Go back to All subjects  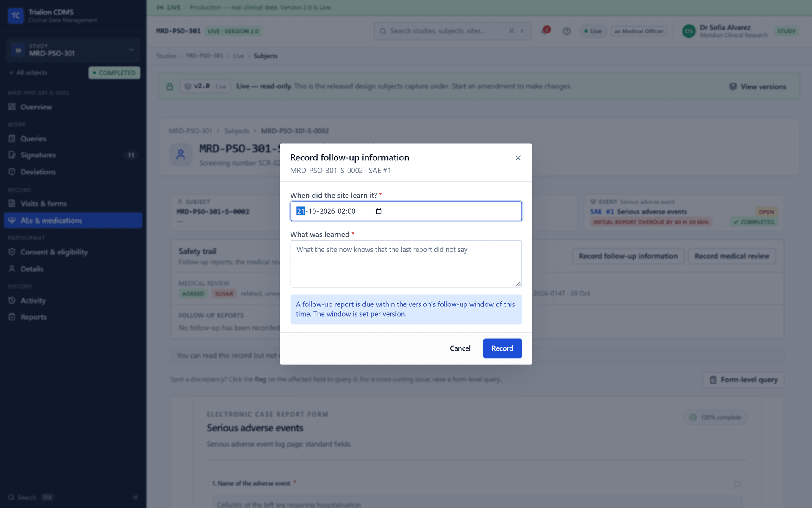(x=28, y=73)
